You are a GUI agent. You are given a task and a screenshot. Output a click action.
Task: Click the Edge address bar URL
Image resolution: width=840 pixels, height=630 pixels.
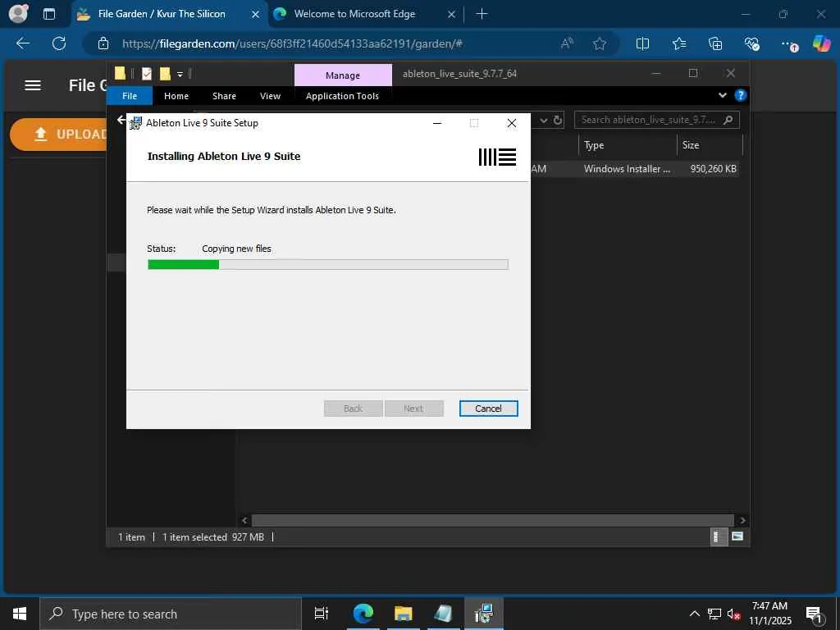[x=292, y=43]
